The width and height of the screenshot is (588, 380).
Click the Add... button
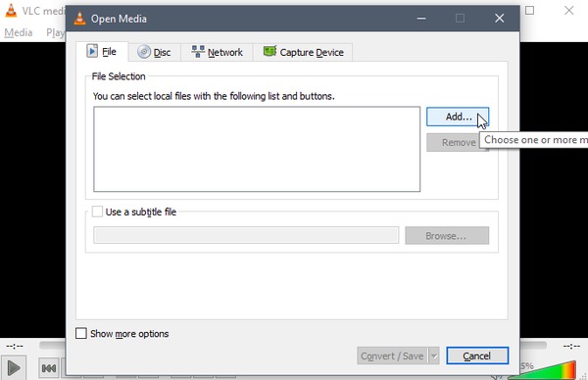pyautogui.click(x=458, y=117)
